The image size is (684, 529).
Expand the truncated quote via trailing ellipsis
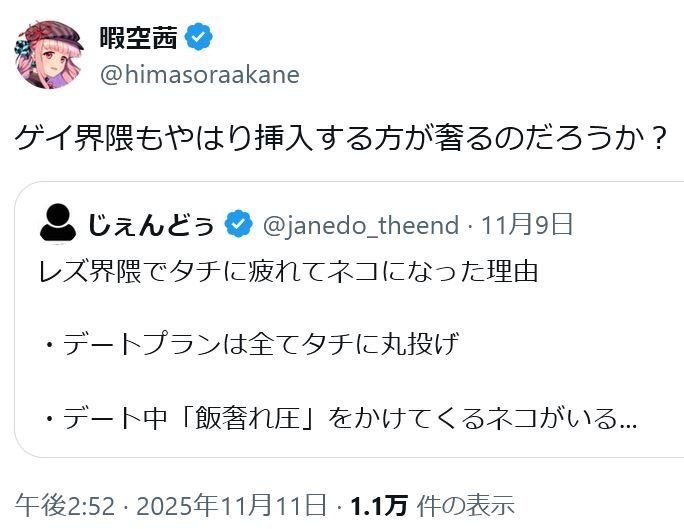[x=628, y=421]
